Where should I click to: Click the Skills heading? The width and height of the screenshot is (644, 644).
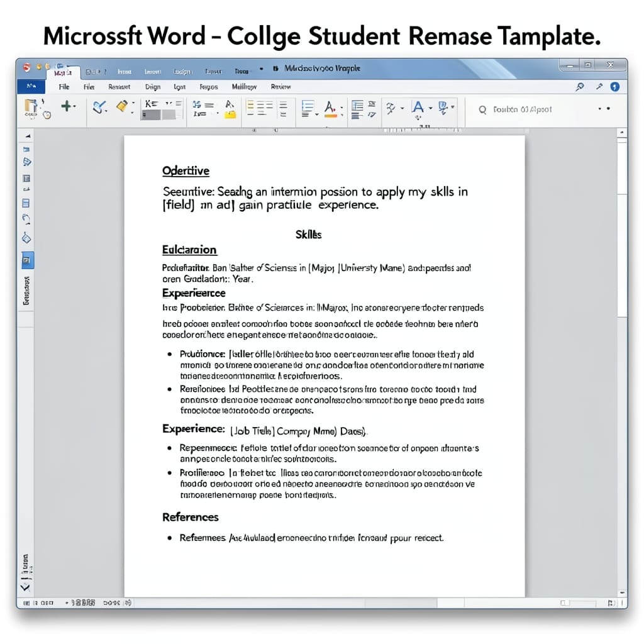click(308, 235)
